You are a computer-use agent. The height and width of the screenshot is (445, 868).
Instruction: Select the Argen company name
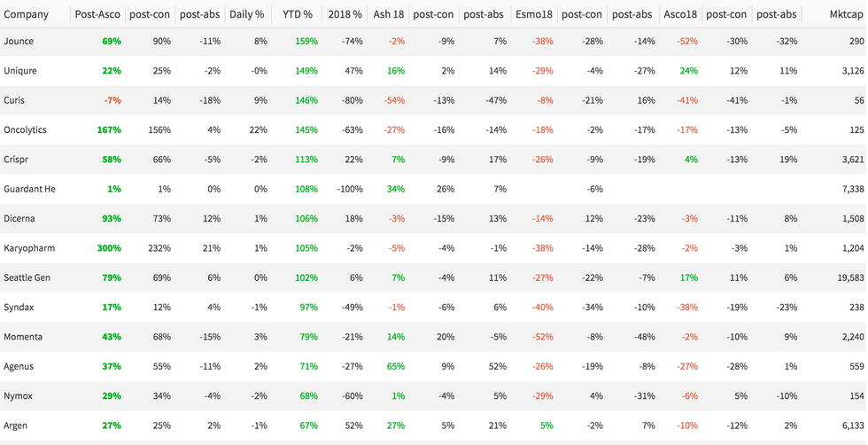point(16,425)
